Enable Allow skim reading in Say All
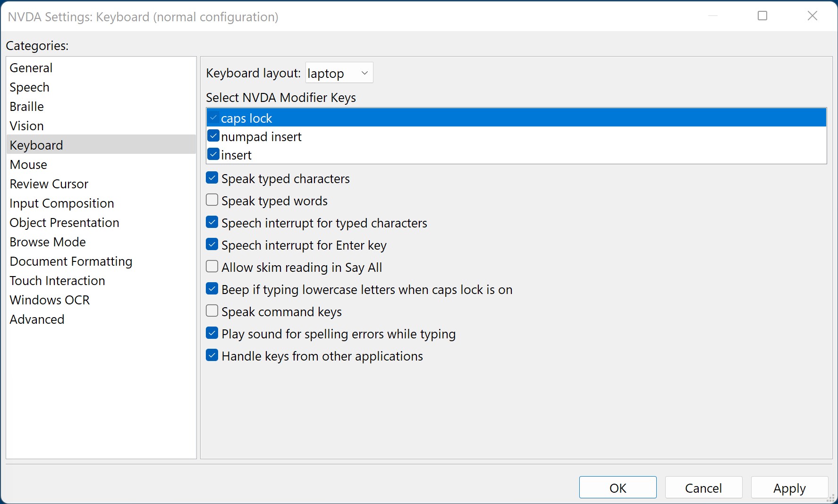 pos(212,266)
